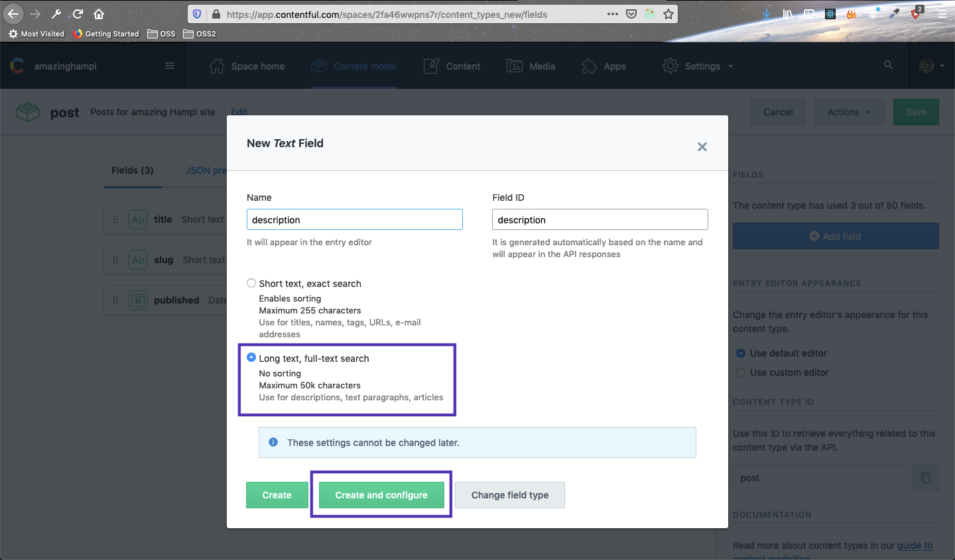Select the slug field row
Image resolution: width=955 pixels, height=560 pixels.
click(165, 260)
